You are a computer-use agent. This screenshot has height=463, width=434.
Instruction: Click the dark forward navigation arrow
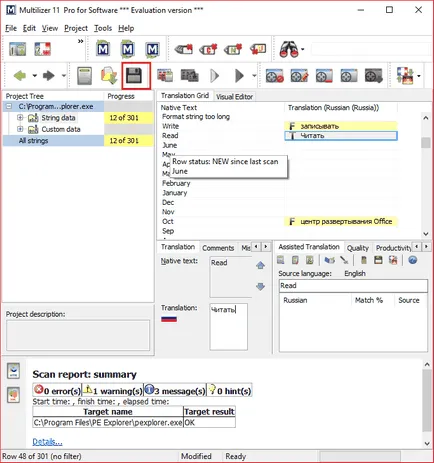click(x=49, y=76)
